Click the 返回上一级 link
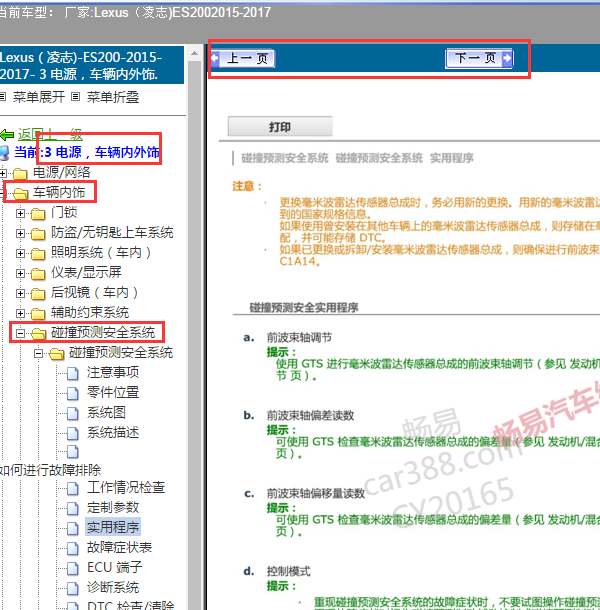 (50, 135)
